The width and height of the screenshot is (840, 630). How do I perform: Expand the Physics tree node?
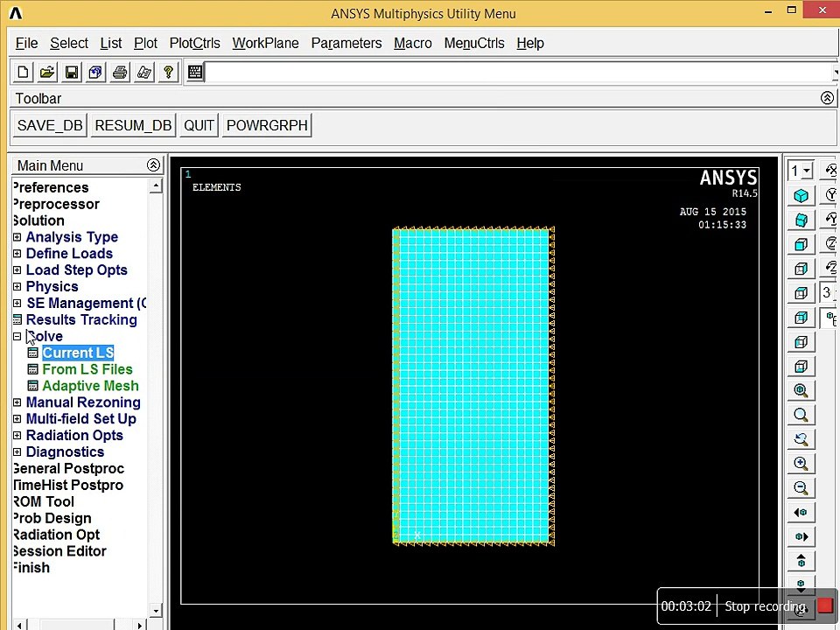[x=17, y=287]
